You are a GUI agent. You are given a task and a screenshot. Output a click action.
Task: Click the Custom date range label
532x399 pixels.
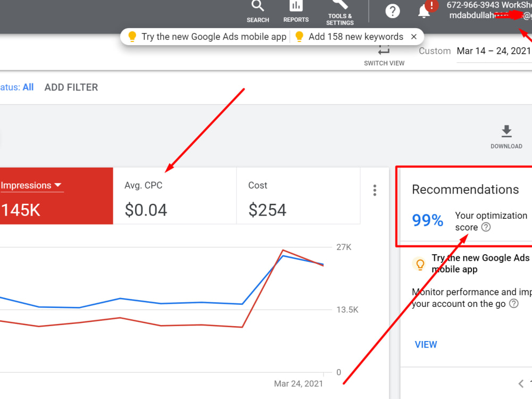[x=435, y=51]
